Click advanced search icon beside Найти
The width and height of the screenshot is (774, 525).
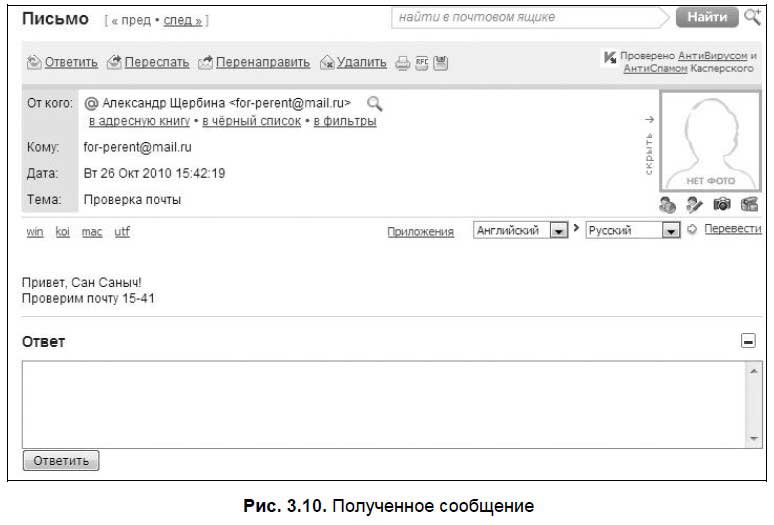tap(753, 17)
